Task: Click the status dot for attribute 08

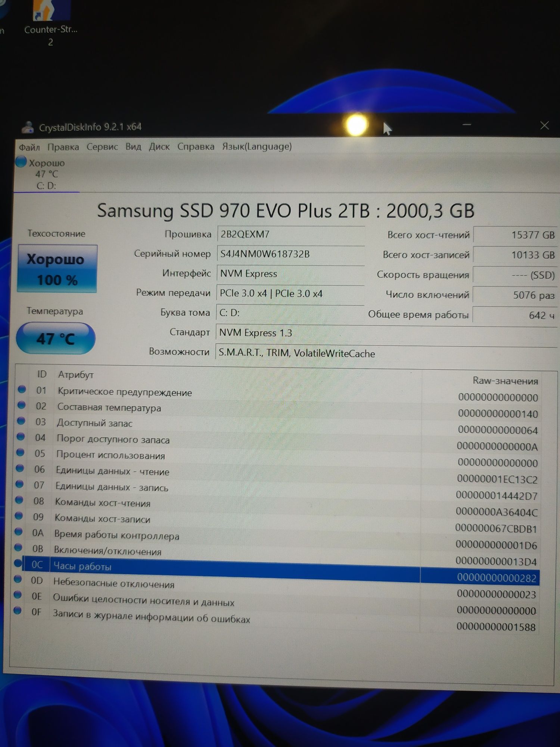Action: tap(19, 500)
